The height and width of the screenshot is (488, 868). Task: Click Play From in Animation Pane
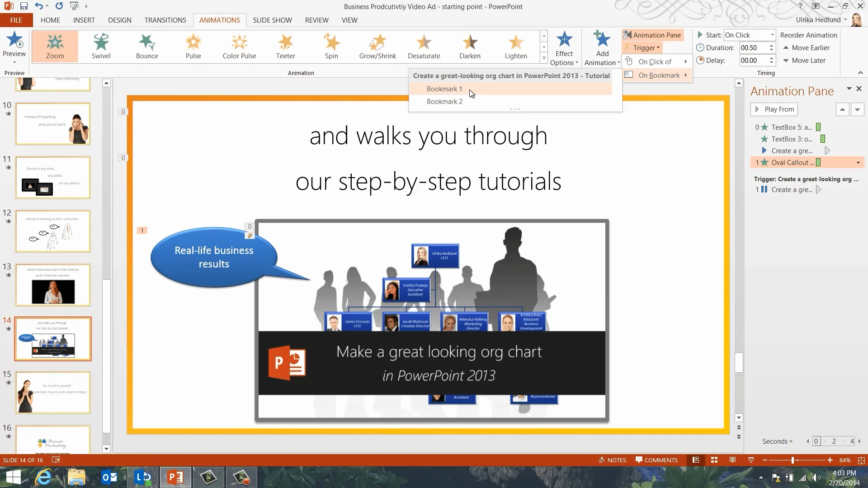point(774,109)
